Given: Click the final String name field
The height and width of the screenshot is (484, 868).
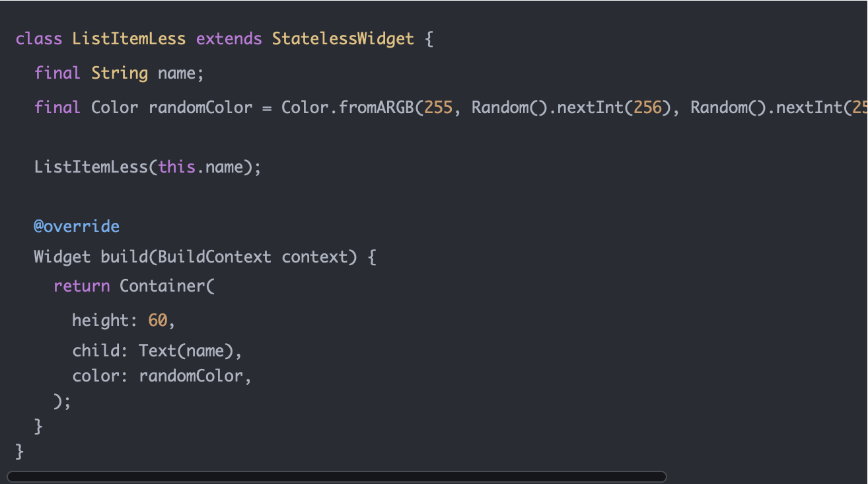Looking at the screenshot, I should [x=120, y=73].
